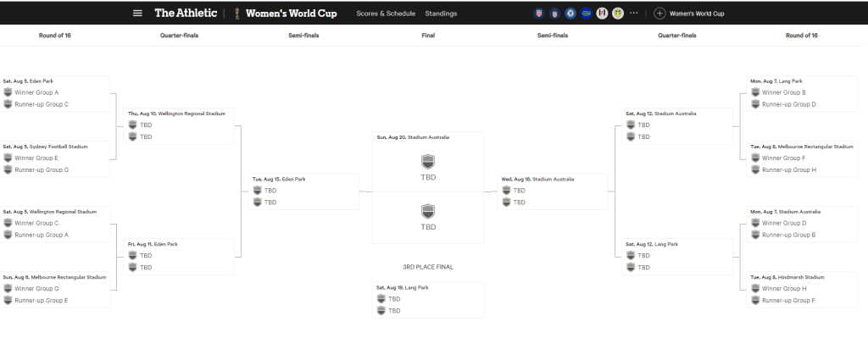Click the shield icon beside Winner Group D
Viewport: 868px width, 344px height.
click(x=754, y=223)
